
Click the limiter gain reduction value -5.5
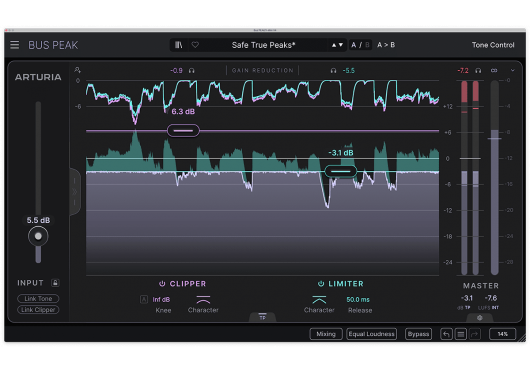(x=348, y=71)
